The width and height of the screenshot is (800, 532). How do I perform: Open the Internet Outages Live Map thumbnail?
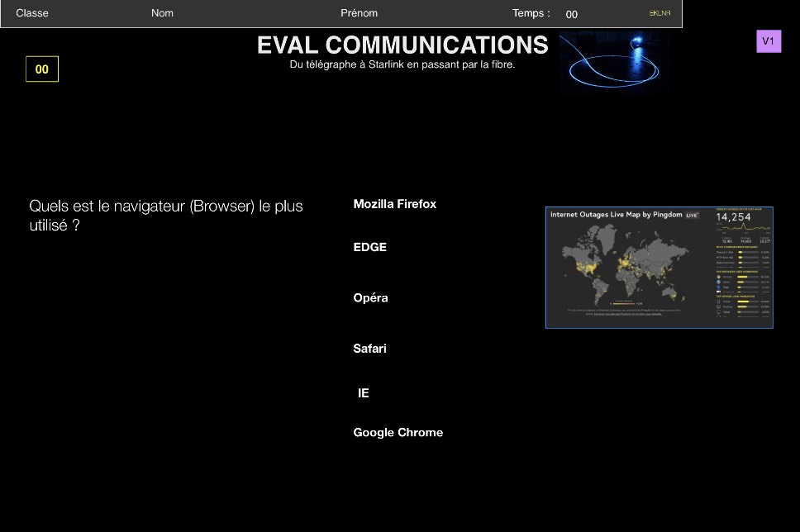point(660,268)
